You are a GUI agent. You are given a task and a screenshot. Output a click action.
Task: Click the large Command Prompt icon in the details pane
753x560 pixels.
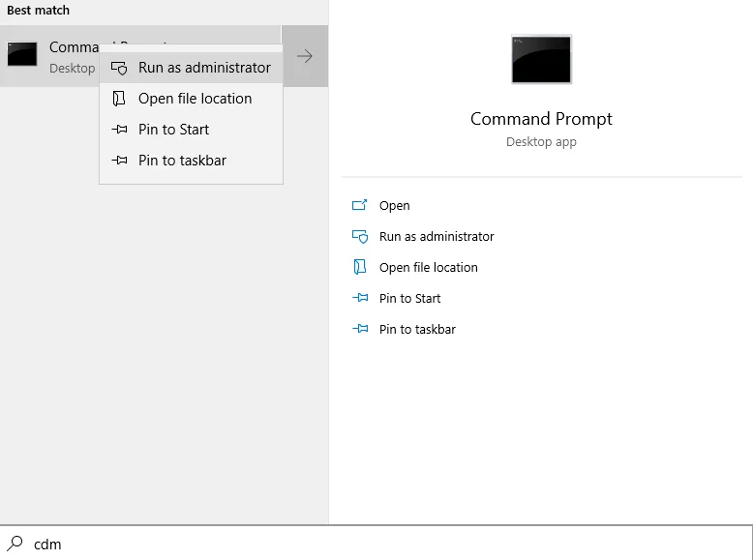tap(541, 60)
